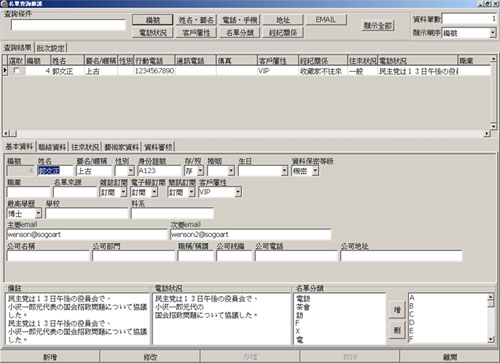This screenshot has width=500, height=363.
Task: Open the 最高學歷 博士 dropdown
Action: pos(38,213)
